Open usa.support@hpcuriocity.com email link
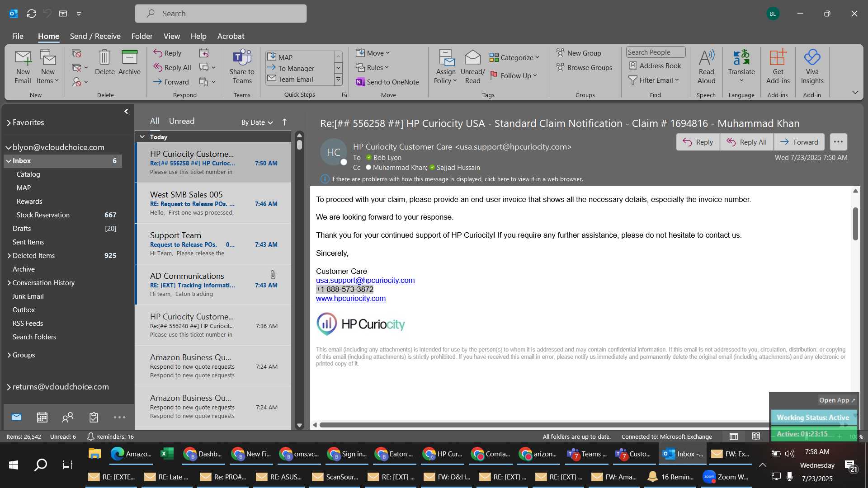Screen dimensions: 868x488 (x=365, y=280)
